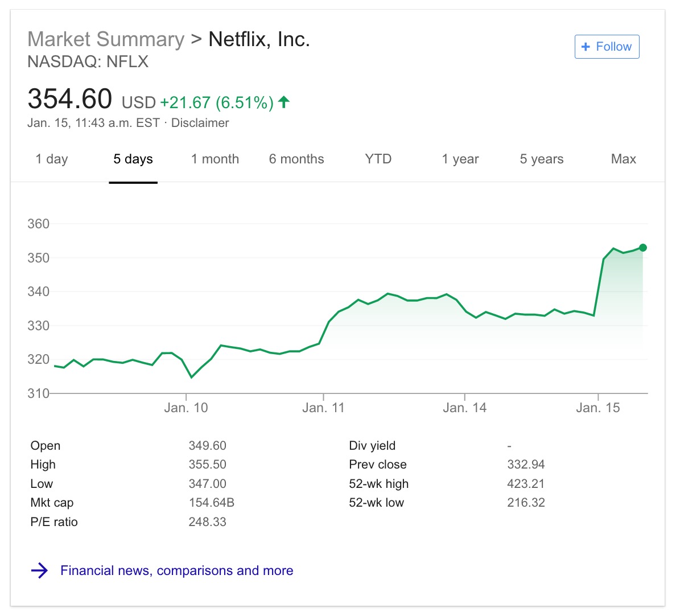Click the Jan. 10 axis label

click(x=186, y=408)
